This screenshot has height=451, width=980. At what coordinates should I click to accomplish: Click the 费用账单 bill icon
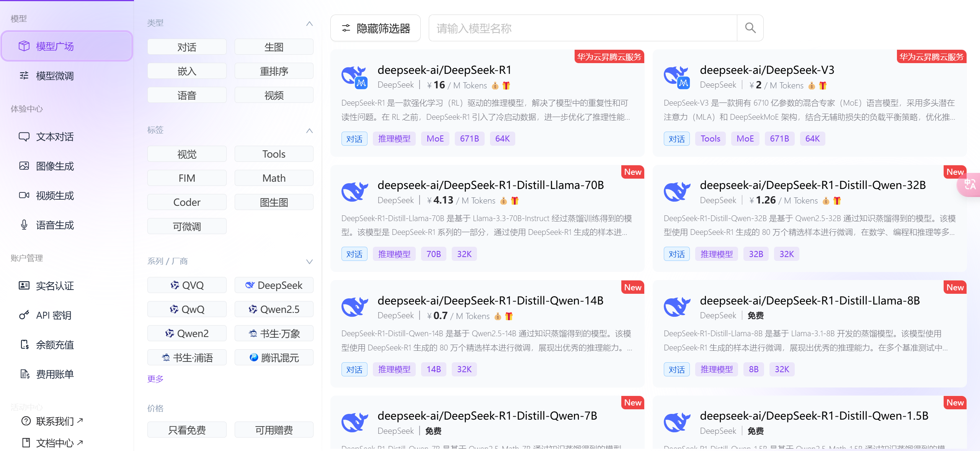[x=24, y=374]
